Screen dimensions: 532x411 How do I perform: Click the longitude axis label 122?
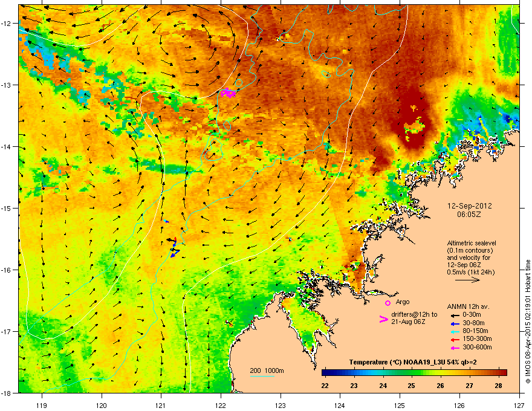pos(221,405)
